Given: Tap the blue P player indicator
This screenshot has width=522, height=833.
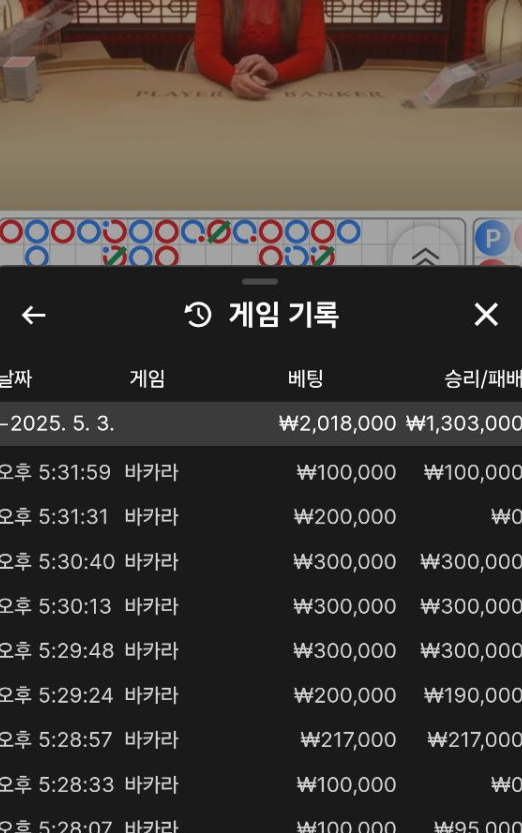Looking at the screenshot, I should (492, 237).
